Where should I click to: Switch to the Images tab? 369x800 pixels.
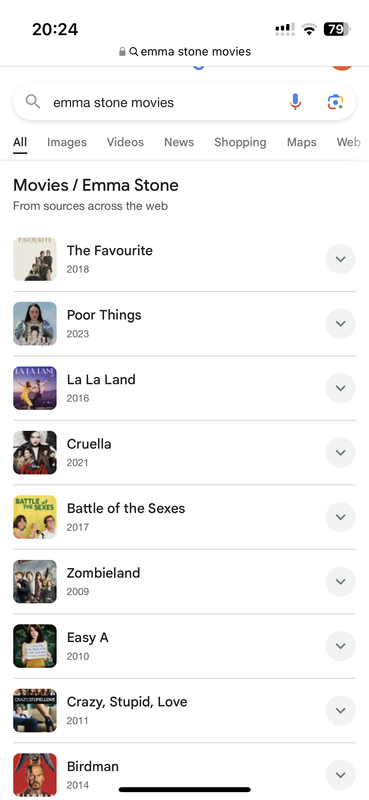(67, 142)
